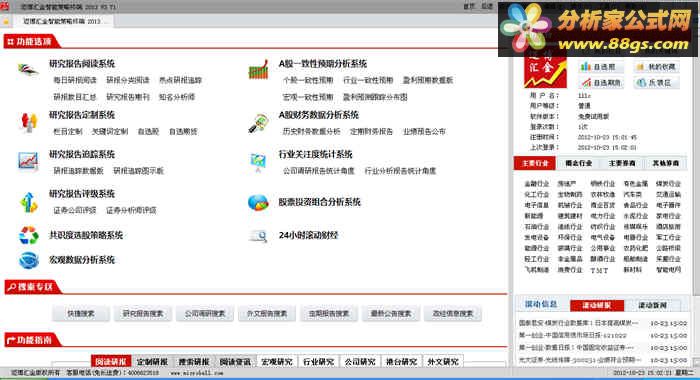Click the 共识度选股策略系统 recycle icon
The width and height of the screenshot is (700, 380).
[29, 235]
